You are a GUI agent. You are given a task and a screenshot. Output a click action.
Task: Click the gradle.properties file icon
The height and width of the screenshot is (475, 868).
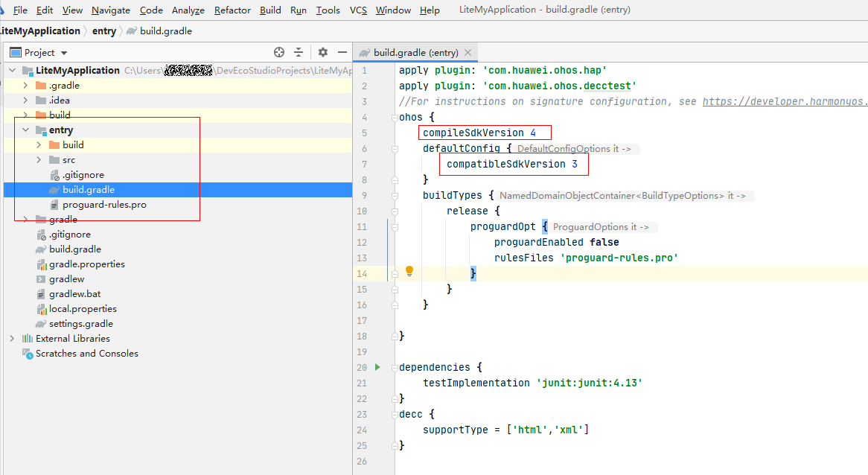[x=41, y=264]
